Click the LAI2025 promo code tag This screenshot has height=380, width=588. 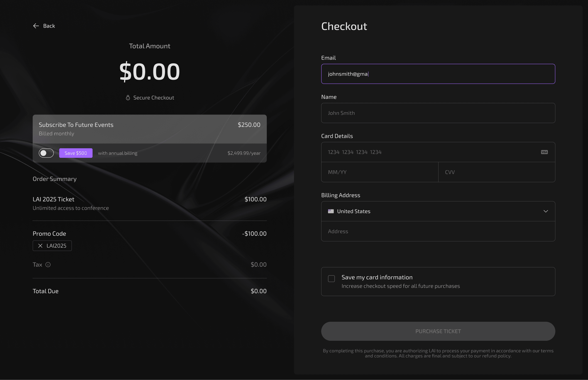point(52,246)
